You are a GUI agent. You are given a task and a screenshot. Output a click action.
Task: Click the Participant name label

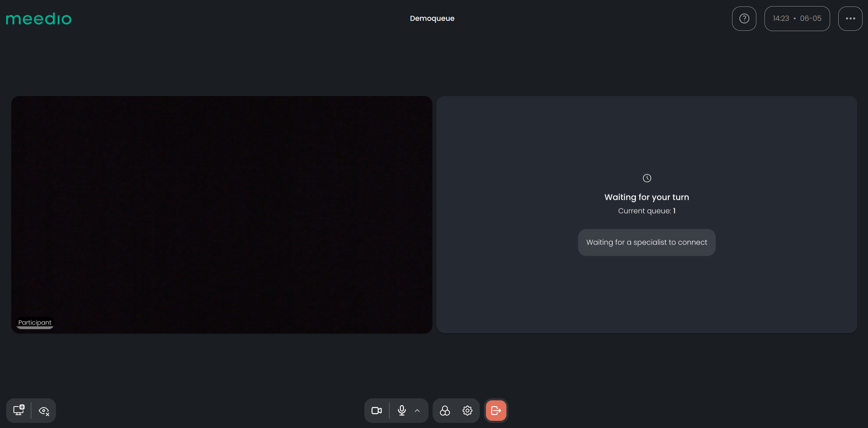click(35, 322)
